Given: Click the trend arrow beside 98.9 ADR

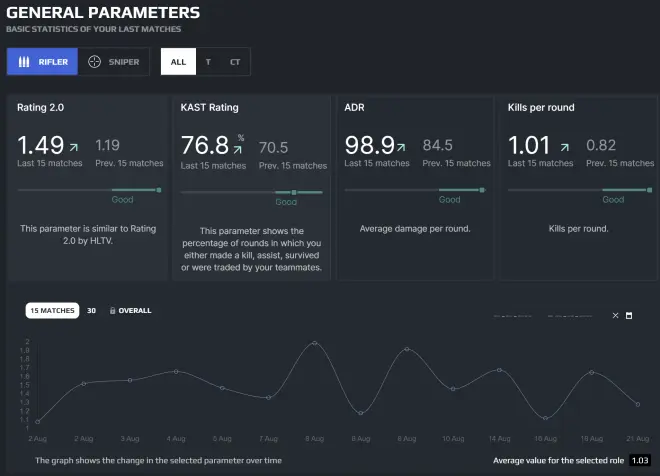Looking at the screenshot, I should (401, 146).
